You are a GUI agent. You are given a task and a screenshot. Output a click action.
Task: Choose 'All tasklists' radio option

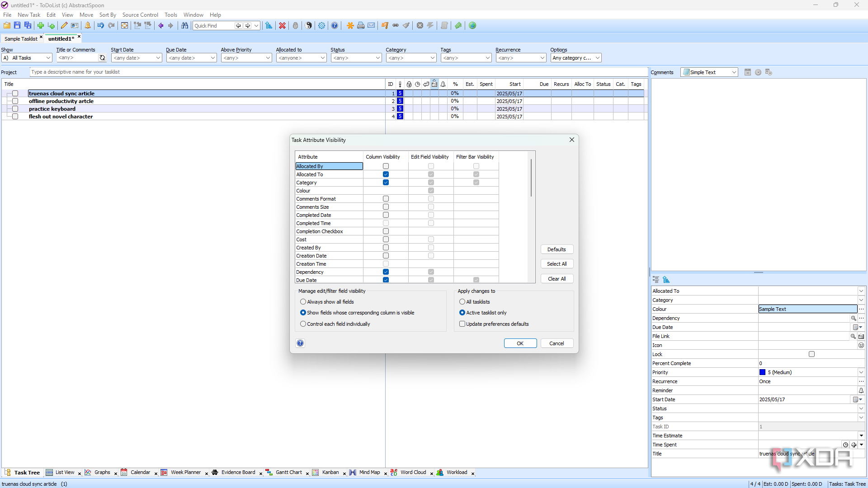pyautogui.click(x=462, y=302)
